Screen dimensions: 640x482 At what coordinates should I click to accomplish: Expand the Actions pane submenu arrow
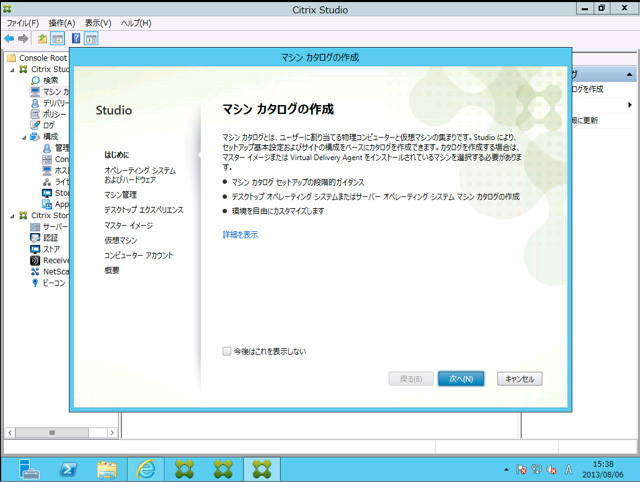coord(630,105)
